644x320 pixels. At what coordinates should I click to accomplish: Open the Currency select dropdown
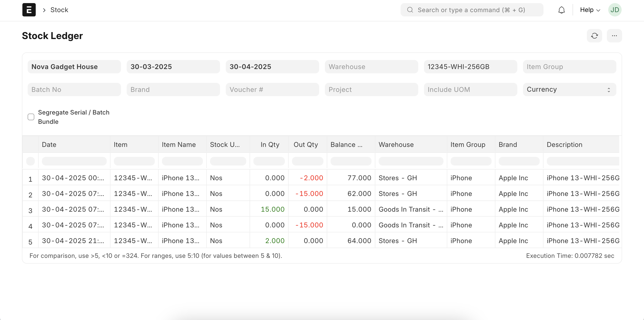pyautogui.click(x=569, y=90)
